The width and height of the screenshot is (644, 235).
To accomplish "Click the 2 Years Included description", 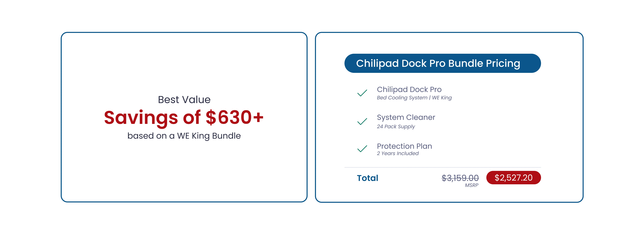I will pos(397,153).
